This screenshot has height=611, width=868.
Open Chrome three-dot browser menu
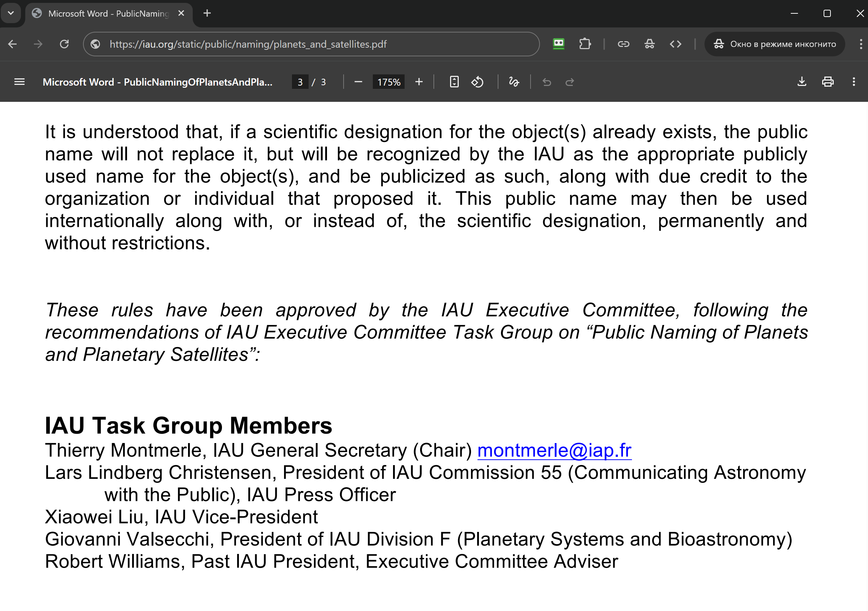point(861,44)
